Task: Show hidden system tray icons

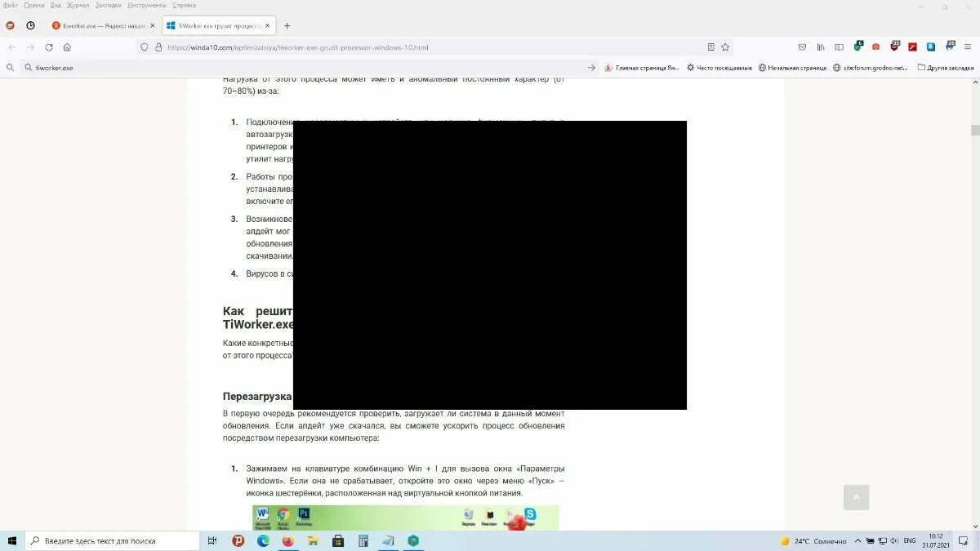Action: click(x=857, y=540)
